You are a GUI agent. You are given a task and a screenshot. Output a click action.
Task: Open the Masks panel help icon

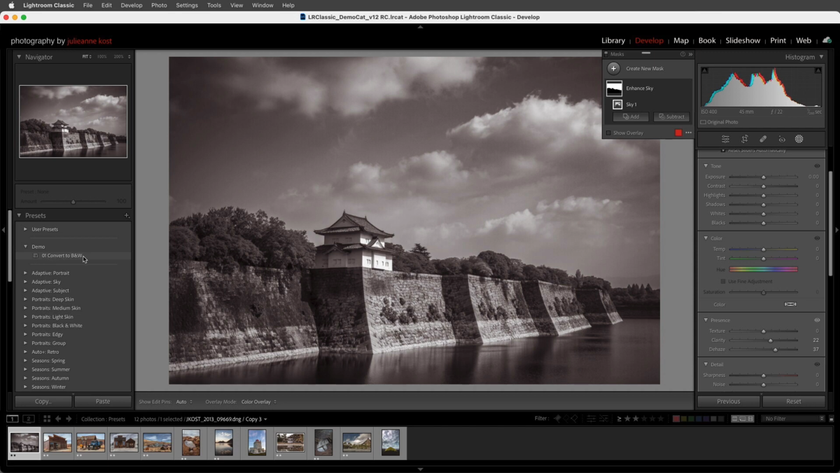(x=682, y=54)
